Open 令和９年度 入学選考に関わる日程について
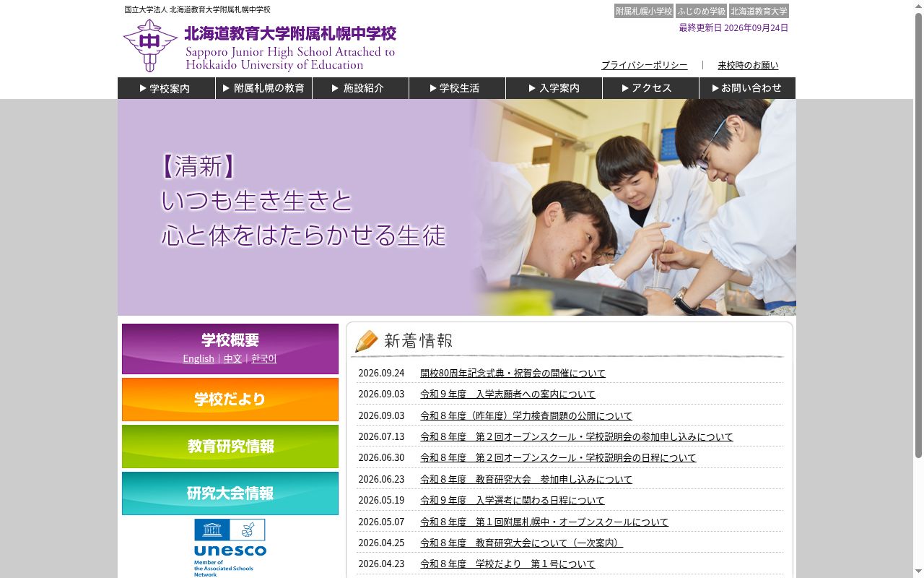Screen dimensions: 924x578 tap(513, 500)
